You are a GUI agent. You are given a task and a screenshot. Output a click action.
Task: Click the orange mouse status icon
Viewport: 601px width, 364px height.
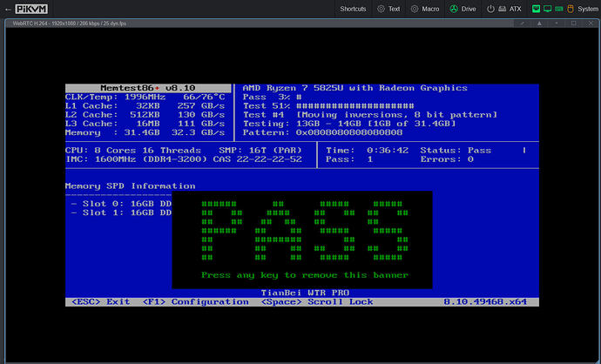point(571,9)
